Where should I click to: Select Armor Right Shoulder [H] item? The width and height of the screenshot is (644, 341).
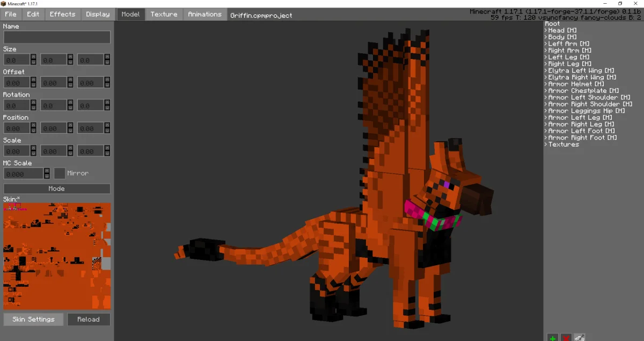click(x=590, y=104)
